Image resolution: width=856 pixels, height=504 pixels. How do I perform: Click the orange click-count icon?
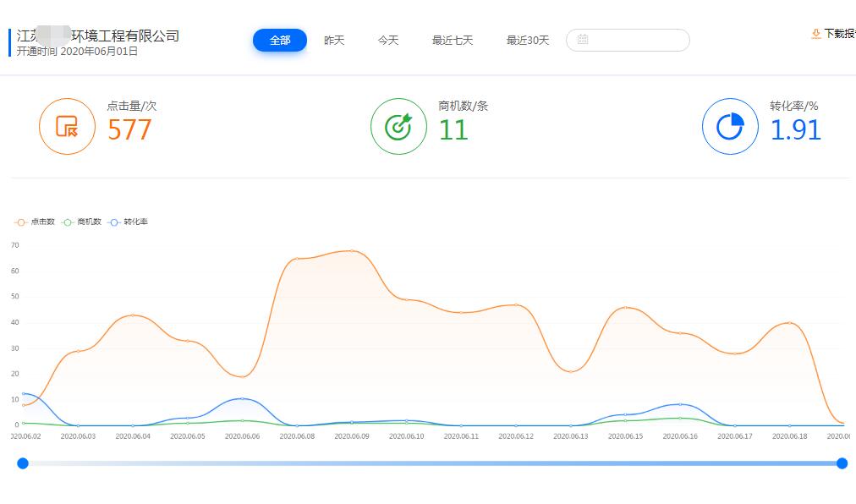click(x=67, y=127)
